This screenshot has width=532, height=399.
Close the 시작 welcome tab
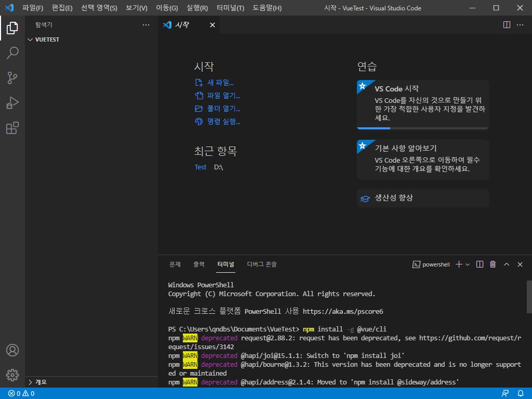(212, 25)
